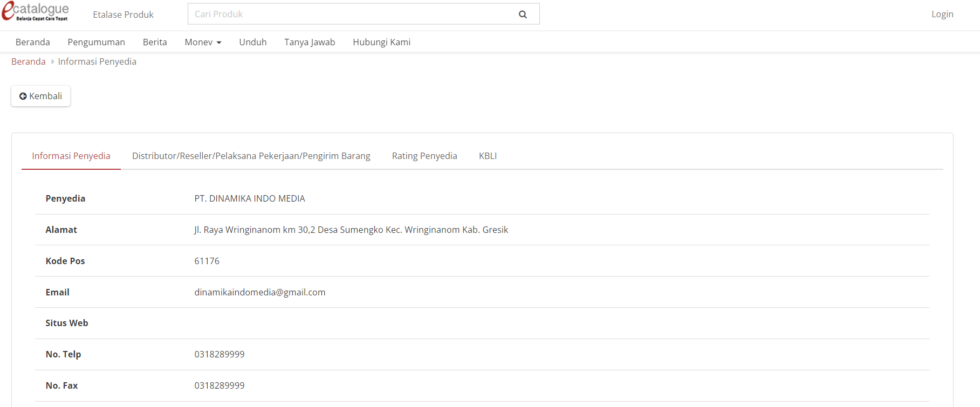
Task: Select the Informasi Penyedia tab
Action: pos(71,156)
